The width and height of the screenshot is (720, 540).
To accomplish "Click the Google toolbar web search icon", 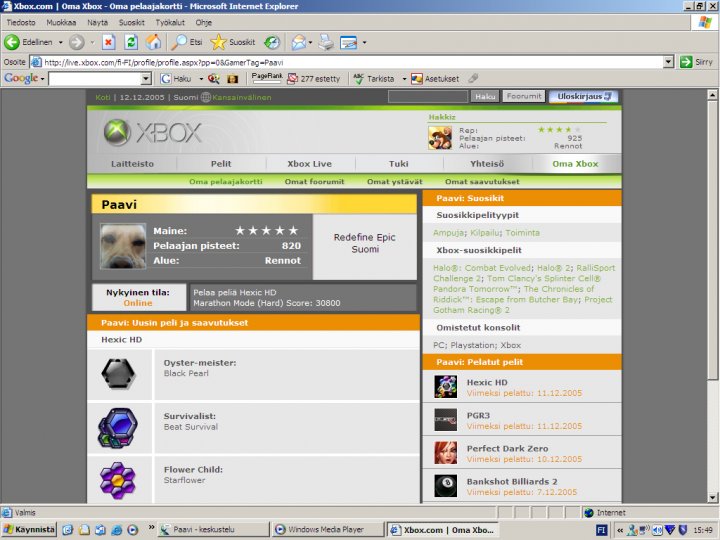I will pyautogui.click(x=214, y=79).
